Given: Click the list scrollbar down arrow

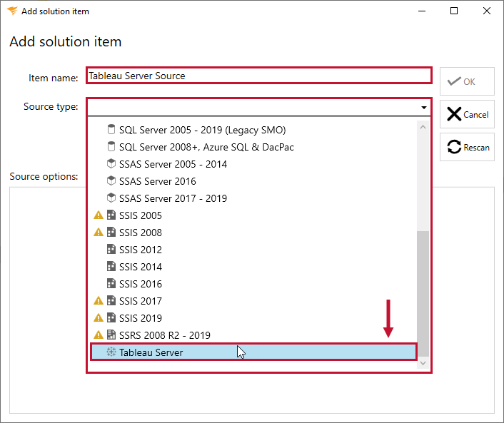Looking at the screenshot, I should click(423, 362).
